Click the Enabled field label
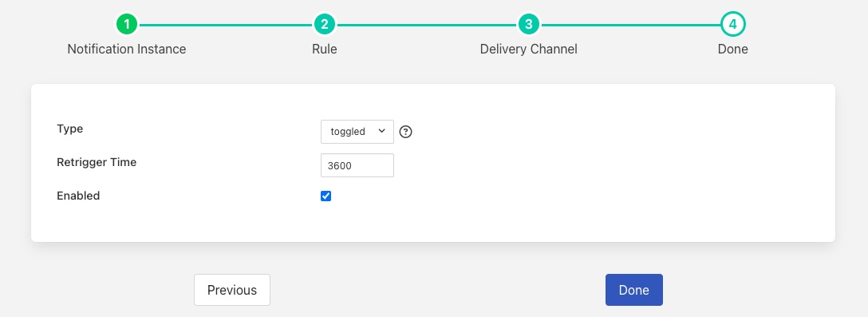 pos(78,196)
